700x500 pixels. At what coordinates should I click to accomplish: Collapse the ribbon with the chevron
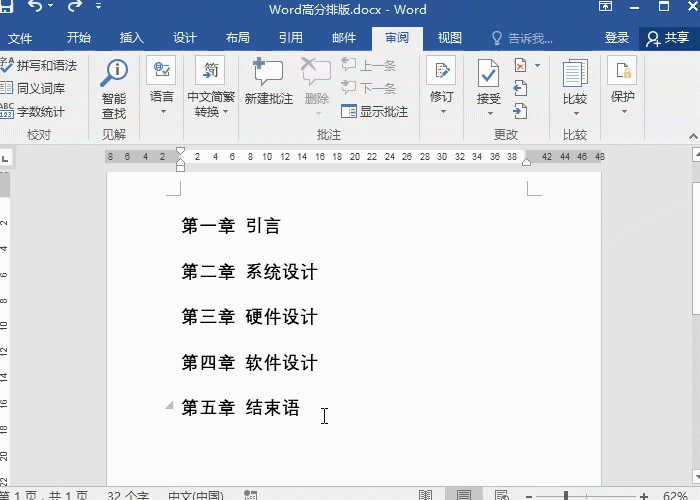[x=693, y=136]
